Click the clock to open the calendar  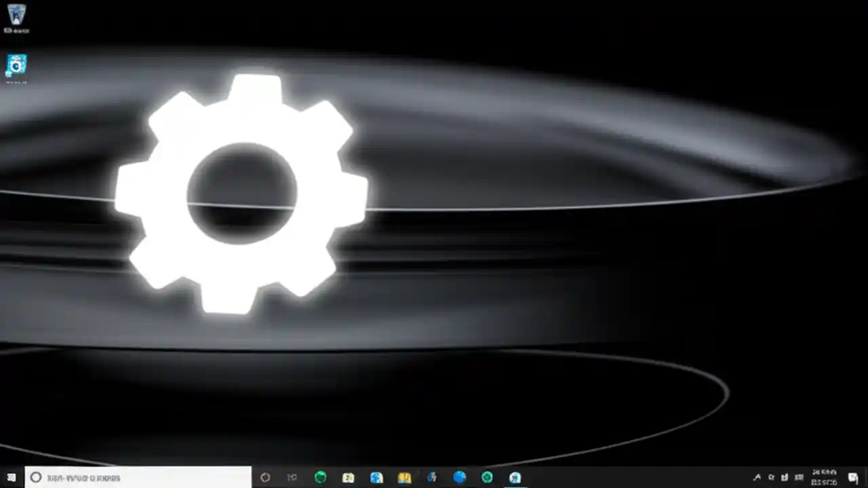click(824, 478)
